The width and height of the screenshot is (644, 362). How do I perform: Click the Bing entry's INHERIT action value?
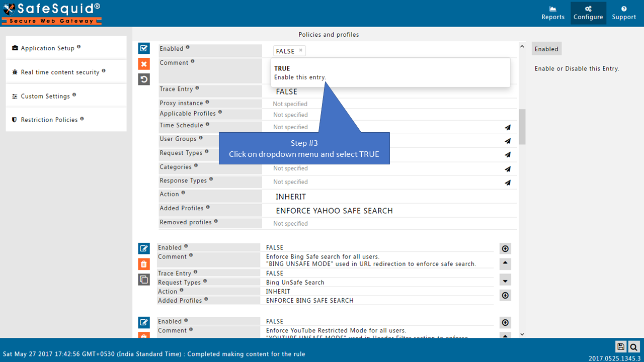point(278,292)
